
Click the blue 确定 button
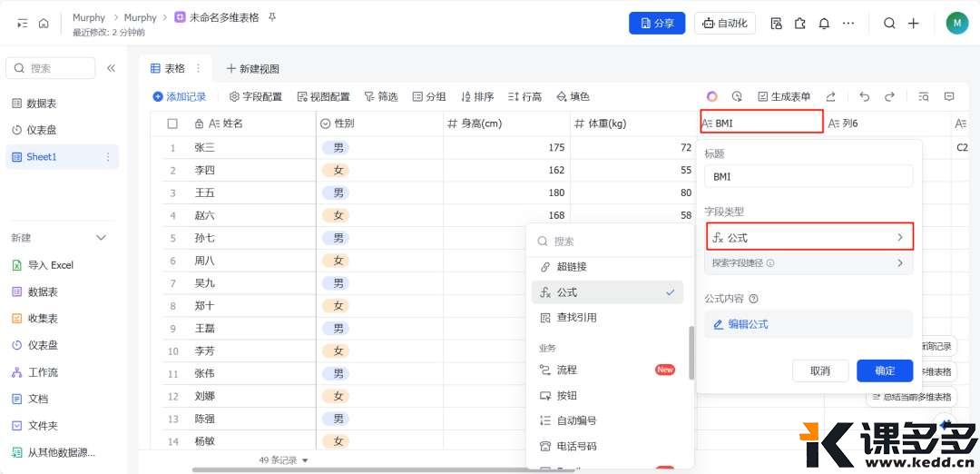point(885,370)
